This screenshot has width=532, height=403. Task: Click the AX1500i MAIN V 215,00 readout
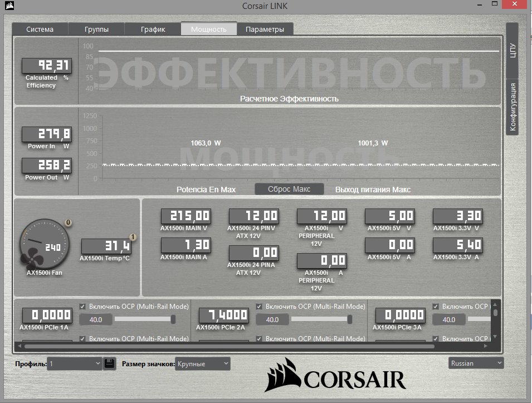[186, 216]
